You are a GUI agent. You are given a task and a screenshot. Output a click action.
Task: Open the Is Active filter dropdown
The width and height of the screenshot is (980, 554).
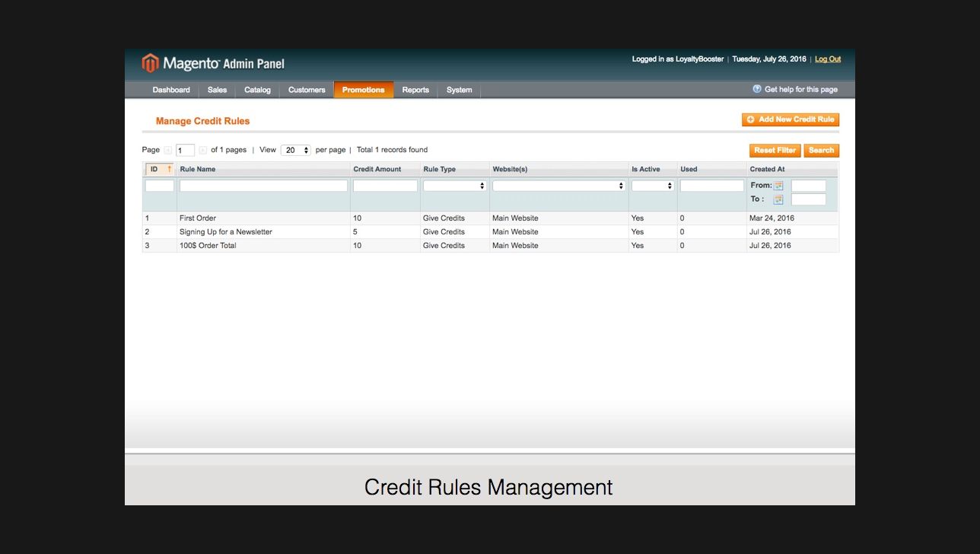click(652, 186)
